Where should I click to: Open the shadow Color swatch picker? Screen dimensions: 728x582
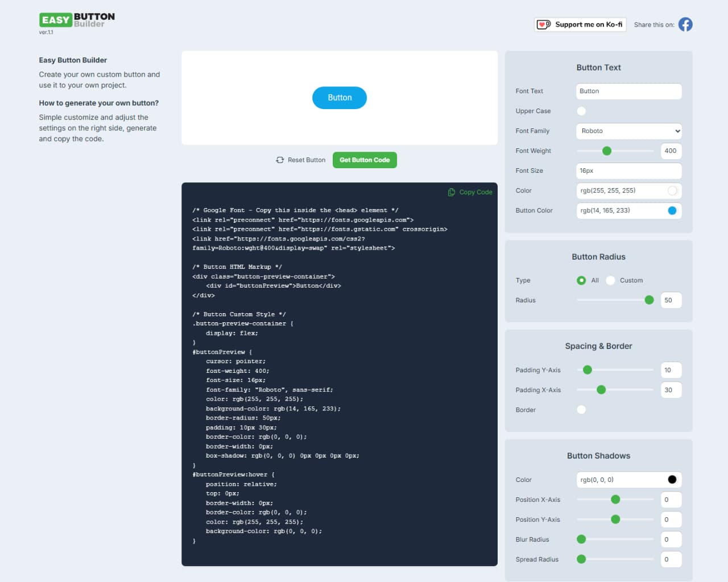click(672, 479)
